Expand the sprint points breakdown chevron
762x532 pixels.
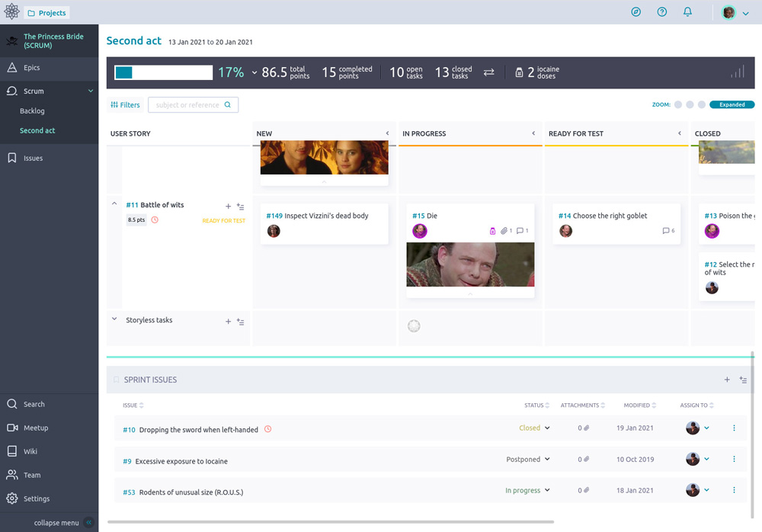pos(255,73)
